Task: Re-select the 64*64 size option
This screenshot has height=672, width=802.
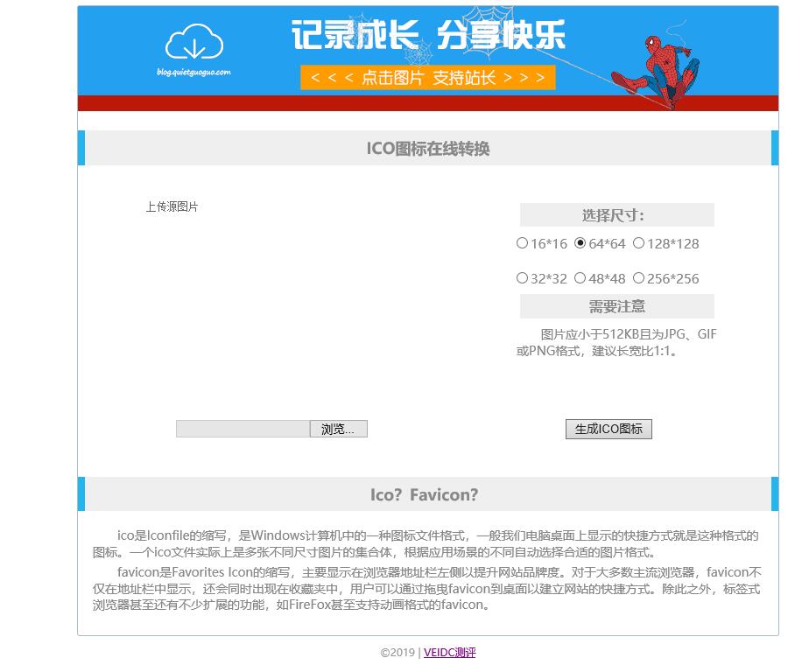Action: pos(580,243)
